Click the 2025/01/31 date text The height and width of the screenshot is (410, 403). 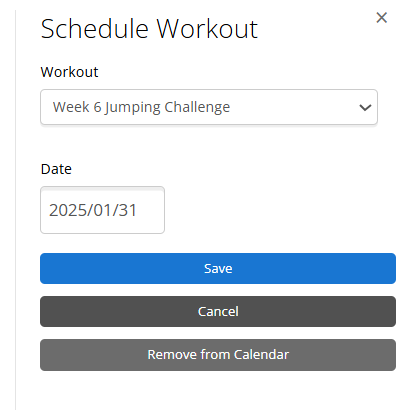tap(93, 210)
